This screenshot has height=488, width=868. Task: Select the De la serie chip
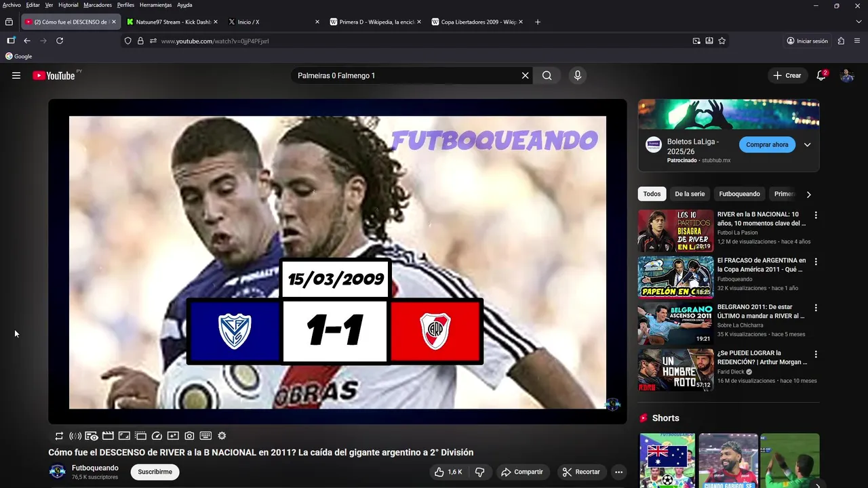point(690,194)
